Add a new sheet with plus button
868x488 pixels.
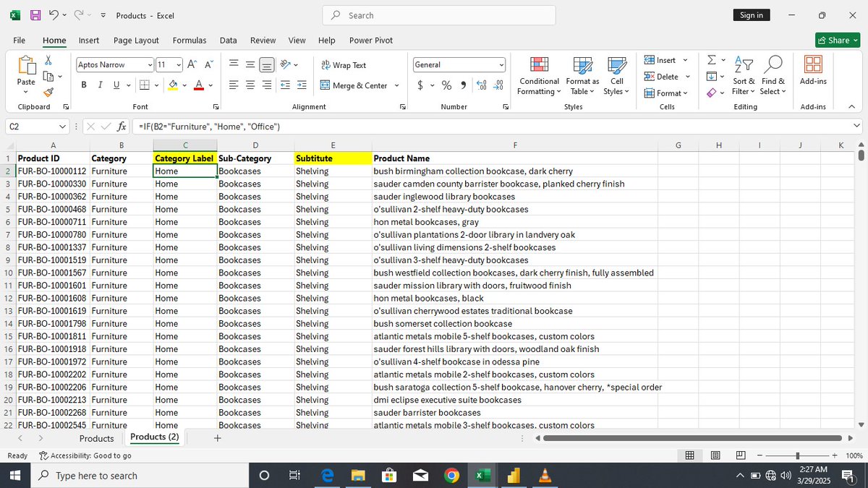(218, 438)
